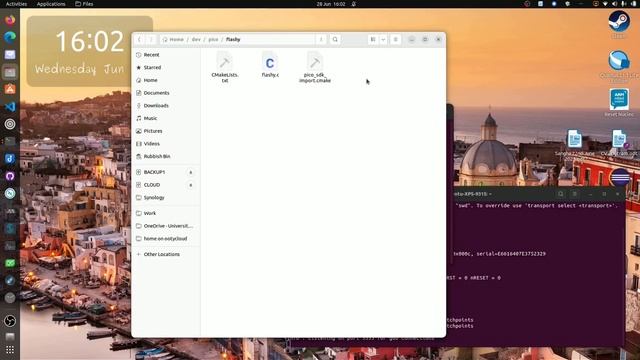Go forward in Files navigation
Viewport: 640px width, 360px height.
point(151,40)
